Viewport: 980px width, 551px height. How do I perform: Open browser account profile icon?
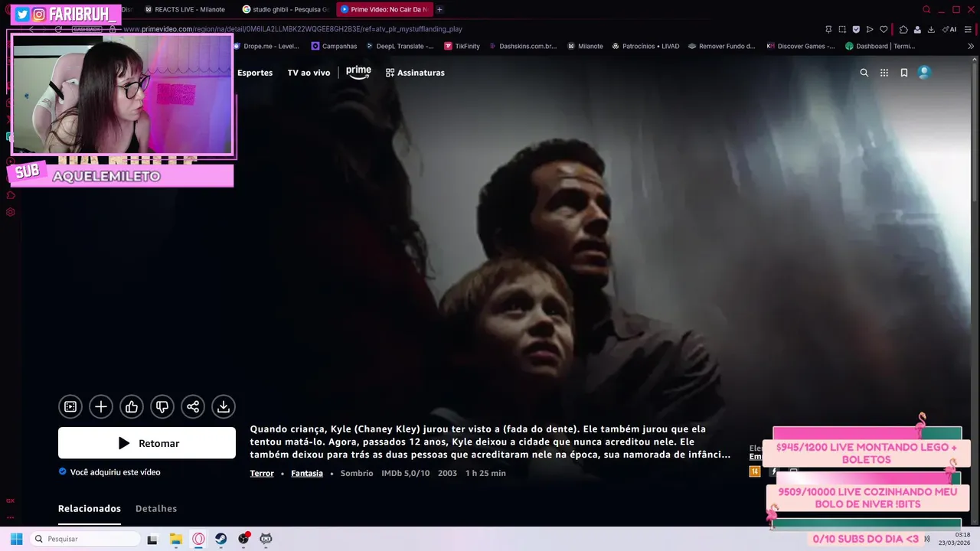(x=917, y=29)
